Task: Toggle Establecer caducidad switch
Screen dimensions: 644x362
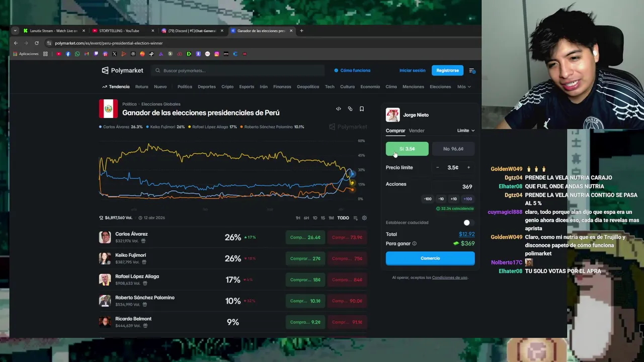Action: tap(468, 223)
